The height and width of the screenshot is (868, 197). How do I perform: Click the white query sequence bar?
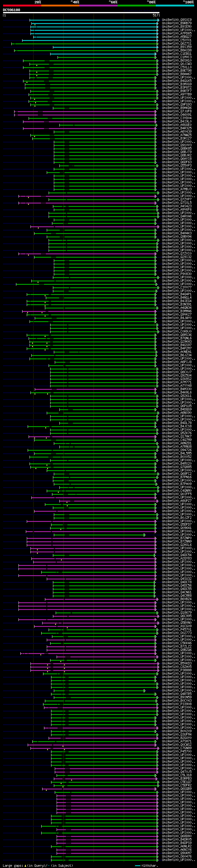tap(81, 12)
